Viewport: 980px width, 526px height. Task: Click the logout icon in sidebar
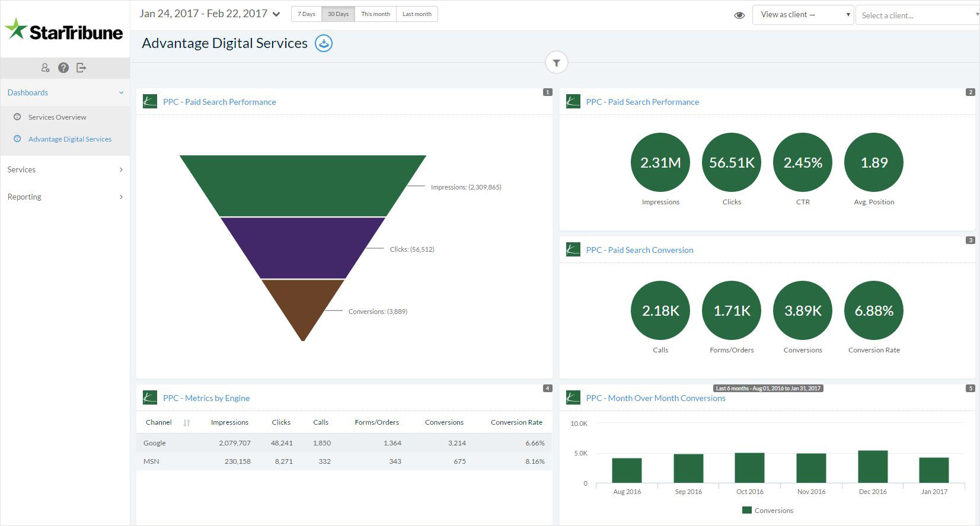point(82,68)
